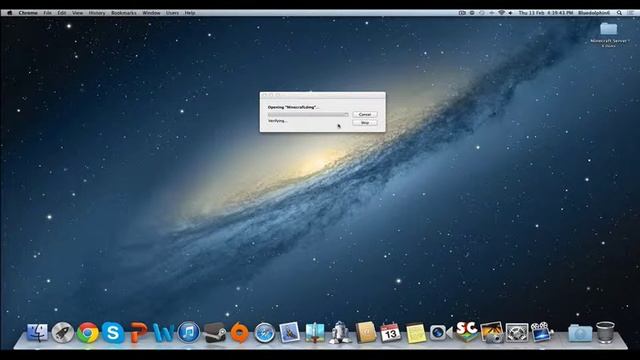The image size is (640, 360).
Task: Open the Downloads folder stack in Dock
Action: (580, 333)
